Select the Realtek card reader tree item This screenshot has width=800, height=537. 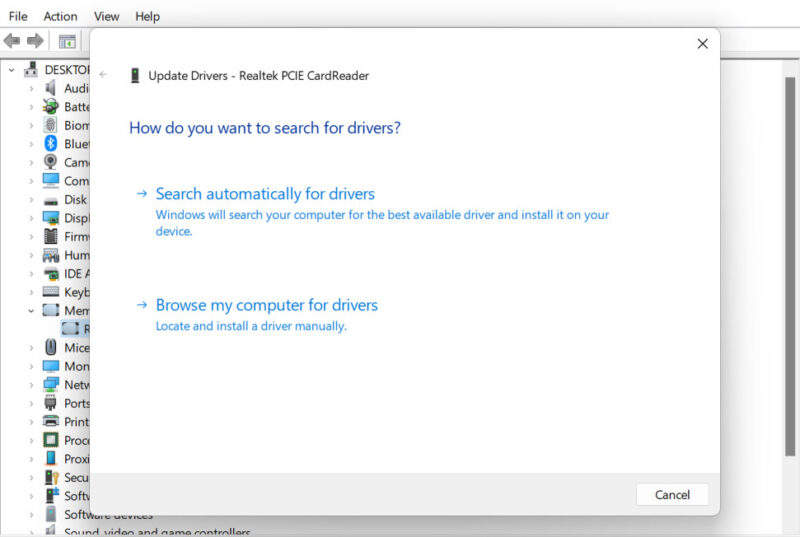pyautogui.click(x=76, y=329)
